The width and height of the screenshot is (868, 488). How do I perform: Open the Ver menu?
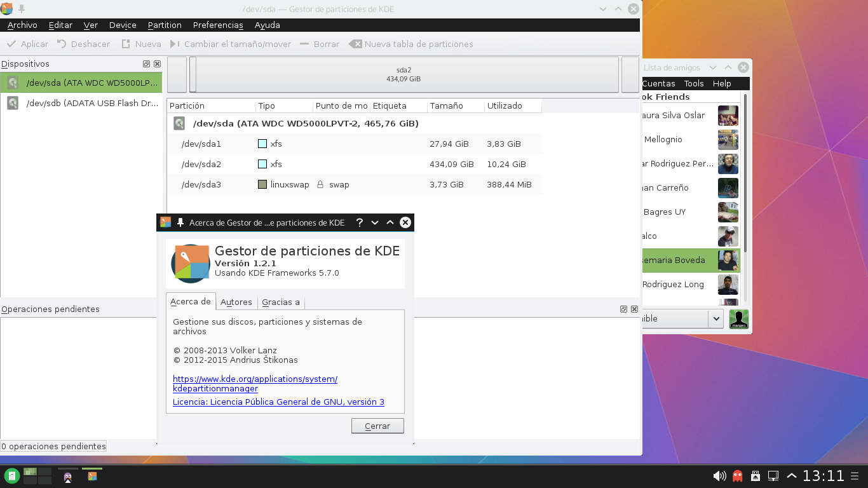[91, 25]
